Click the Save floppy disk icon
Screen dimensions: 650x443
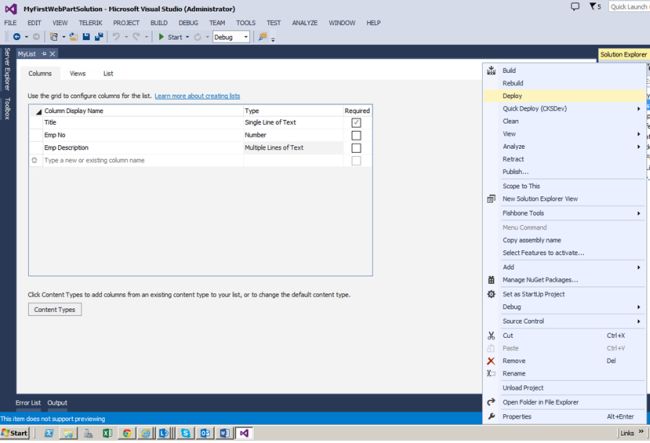point(86,37)
